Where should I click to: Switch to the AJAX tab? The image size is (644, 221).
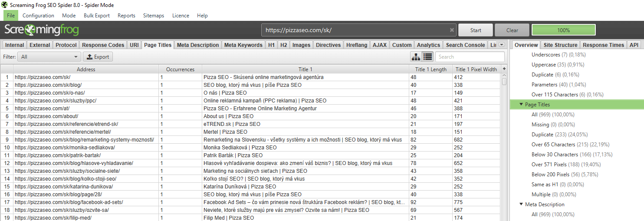[x=380, y=45]
